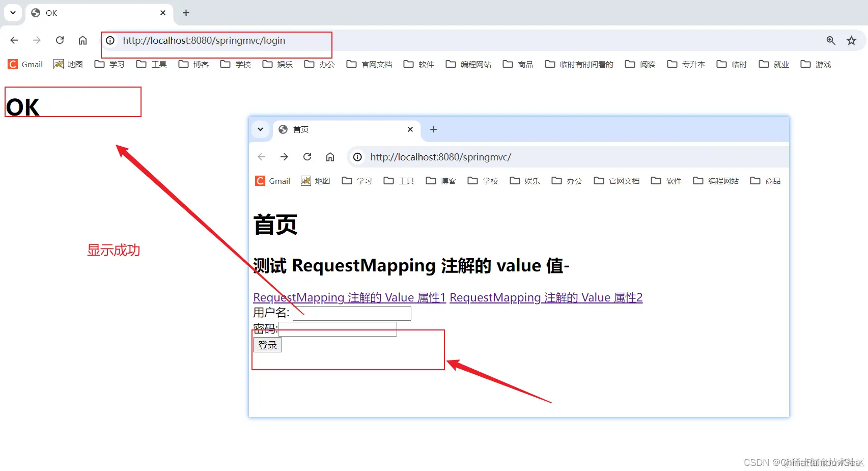
Task: Focus the 密码 input field
Action: tap(338, 329)
